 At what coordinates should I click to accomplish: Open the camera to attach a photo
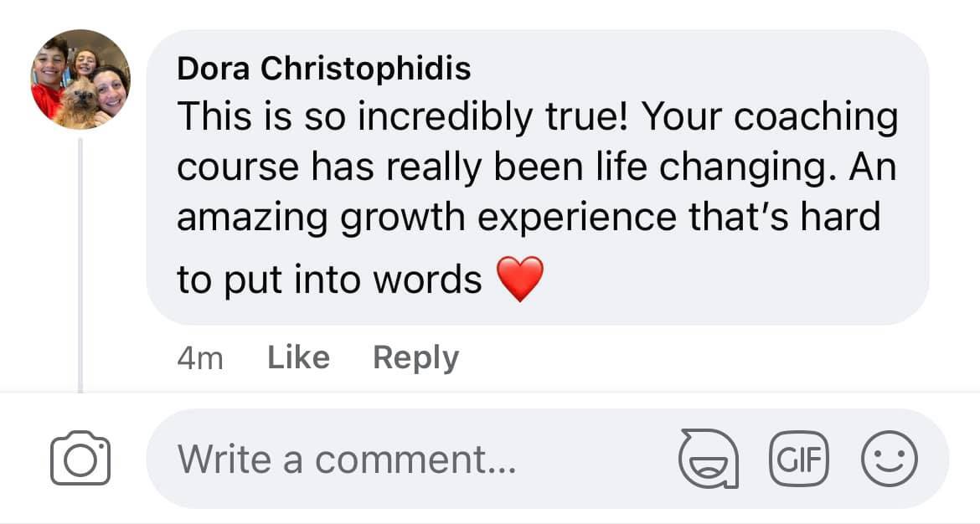pyautogui.click(x=80, y=459)
